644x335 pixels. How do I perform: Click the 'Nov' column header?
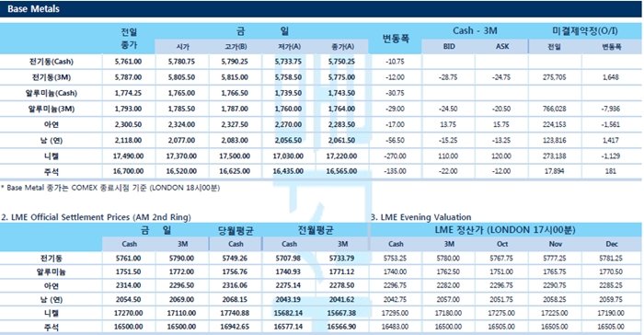(556, 244)
